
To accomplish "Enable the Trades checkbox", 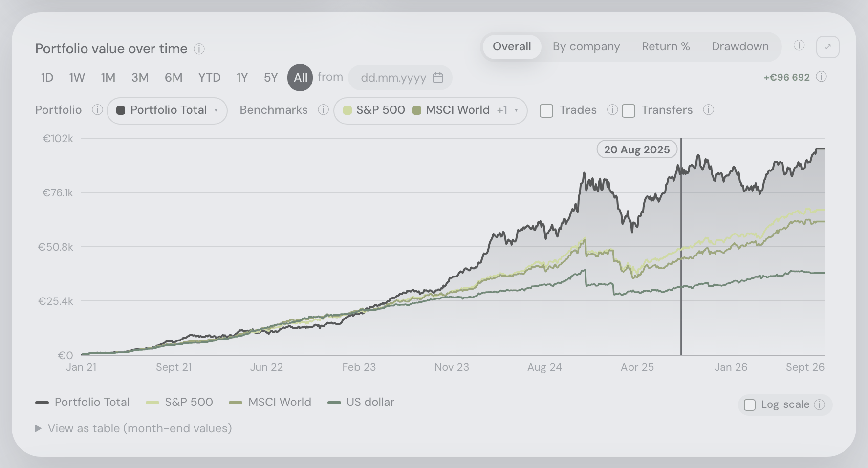I will point(546,111).
